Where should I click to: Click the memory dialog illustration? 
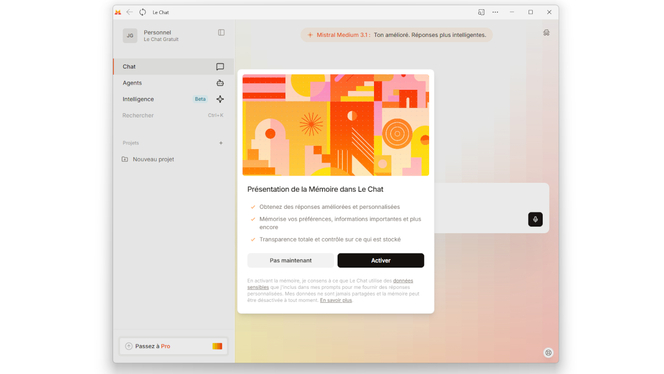(x=335, y=125)
